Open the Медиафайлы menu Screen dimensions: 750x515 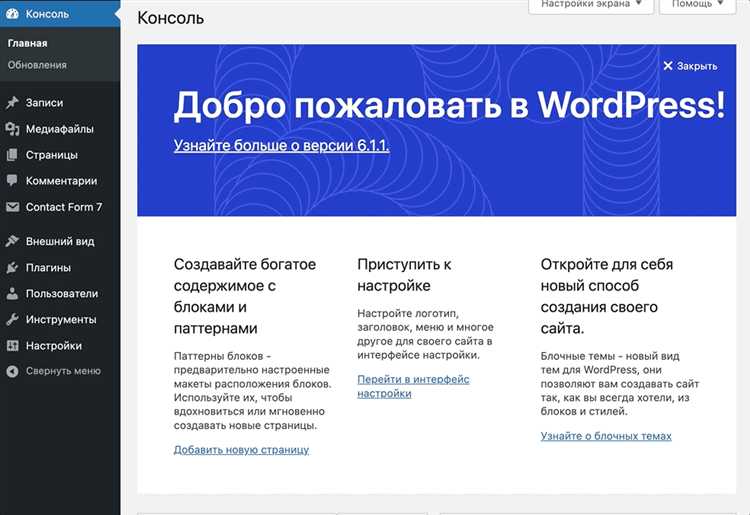[60, 129]
